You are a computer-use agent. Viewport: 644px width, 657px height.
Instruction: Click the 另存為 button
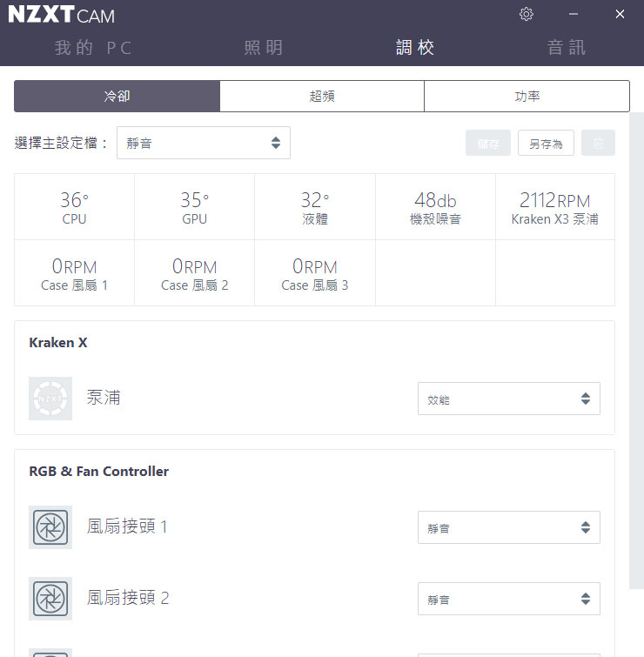[546, 143]
